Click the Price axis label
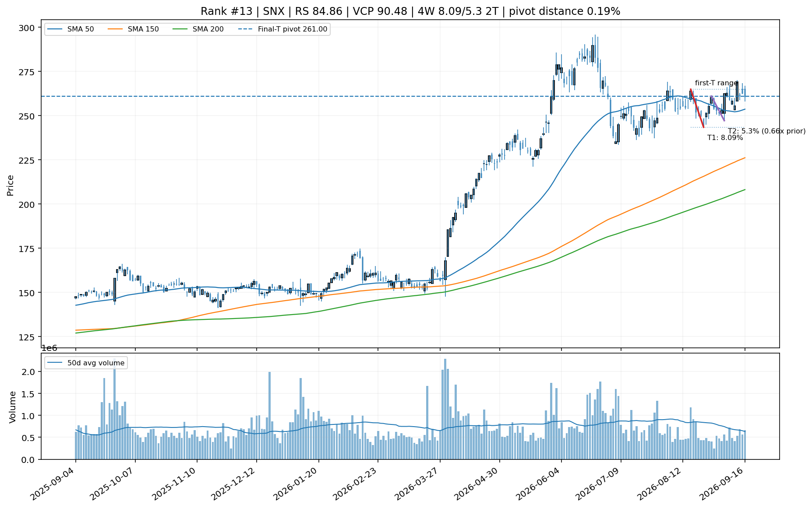Screen dimensions: 812x508 (x=11, y=185)
